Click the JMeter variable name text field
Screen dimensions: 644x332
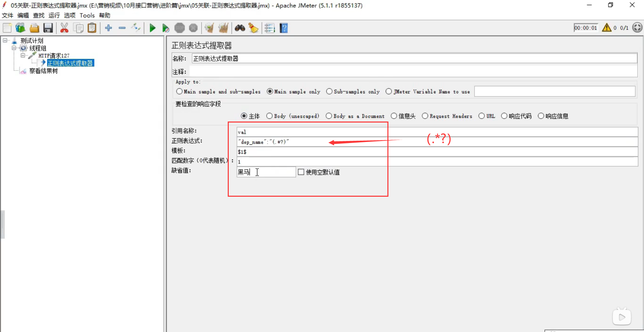click(x=555, y=91)
